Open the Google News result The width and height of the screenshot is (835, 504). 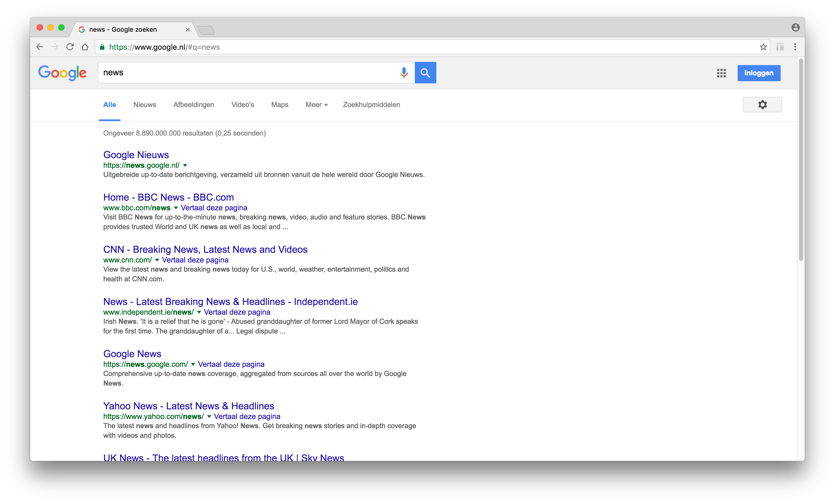tap(132, 354)
